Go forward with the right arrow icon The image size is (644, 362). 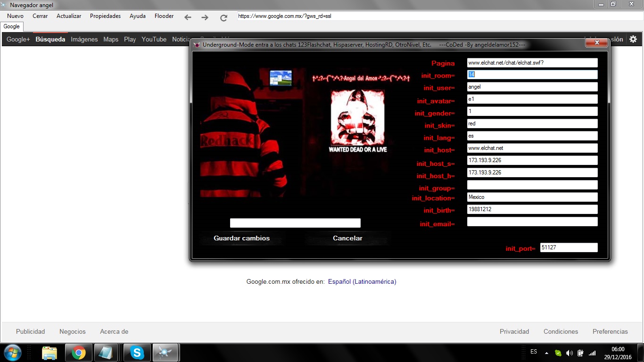205,17
